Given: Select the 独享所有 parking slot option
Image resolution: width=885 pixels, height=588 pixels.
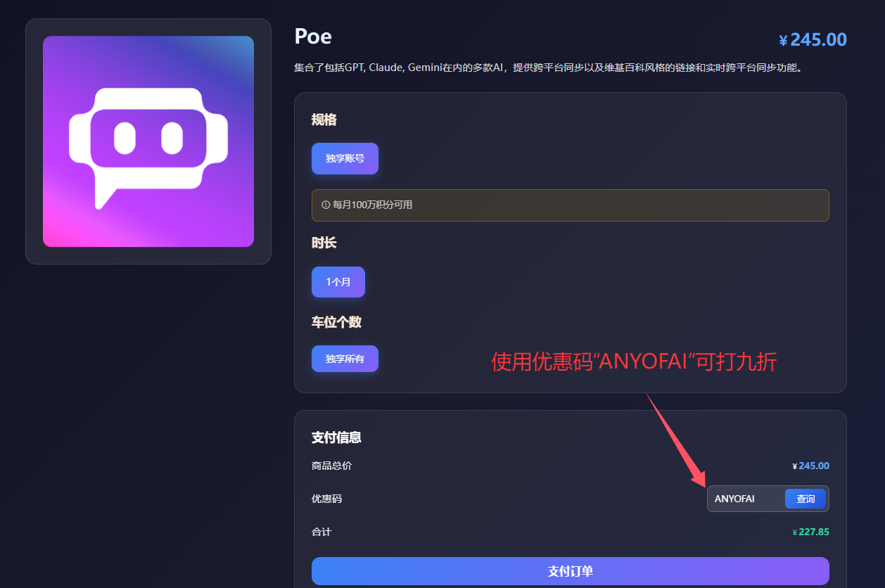Looking at the screenshot, I should 345,358.
